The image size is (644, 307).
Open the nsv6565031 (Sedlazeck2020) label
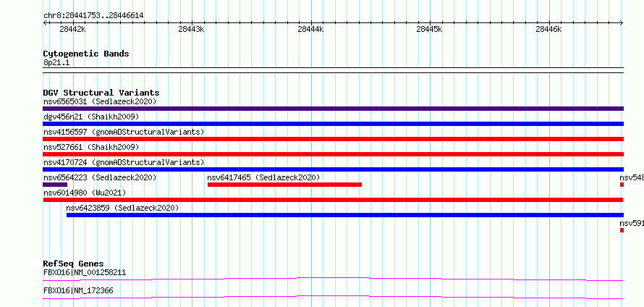point(100,101)
